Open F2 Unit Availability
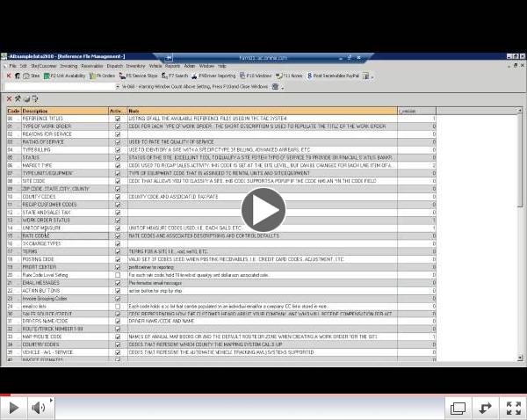 click(x=64, y=76)
